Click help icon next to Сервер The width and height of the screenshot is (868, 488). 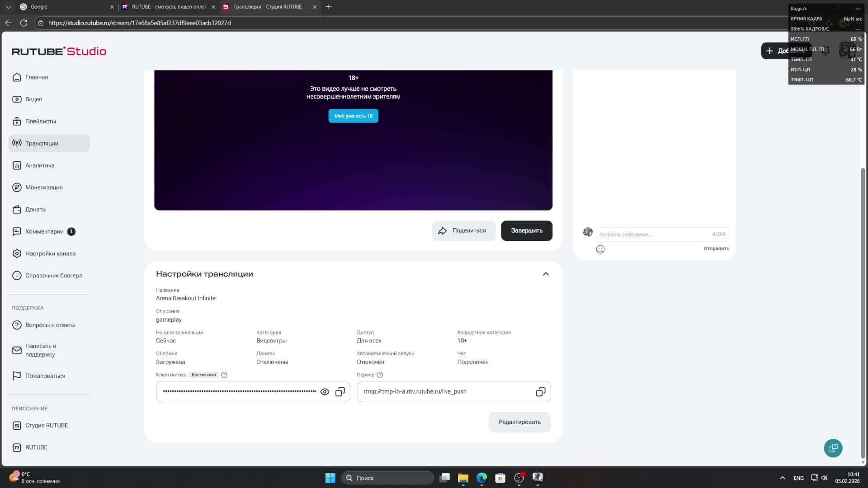[x=380, y=375]
